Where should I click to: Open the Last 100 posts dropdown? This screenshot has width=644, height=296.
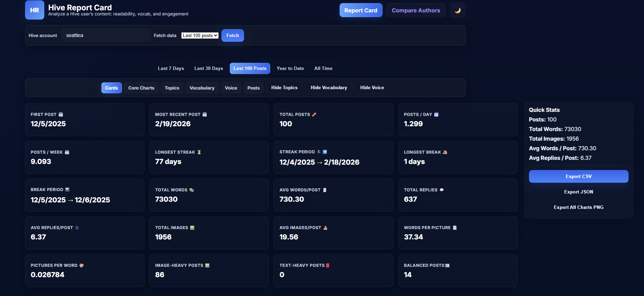200,36
